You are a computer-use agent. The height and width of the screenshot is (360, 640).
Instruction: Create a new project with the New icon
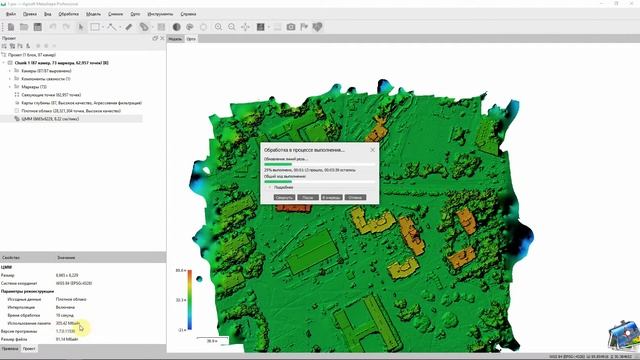pyautogui.click(x=11, y=27)
